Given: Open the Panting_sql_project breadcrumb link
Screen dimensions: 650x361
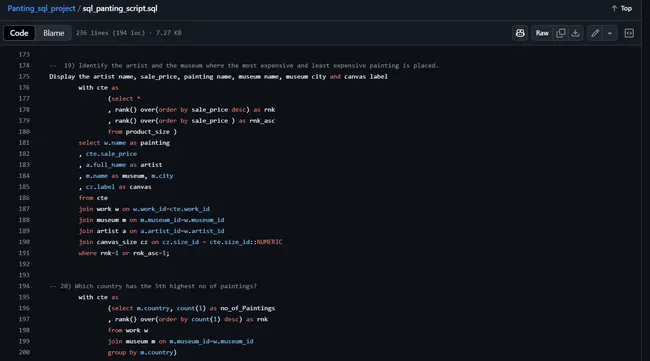Looking at the screenshot, I should tap(41, 8).
